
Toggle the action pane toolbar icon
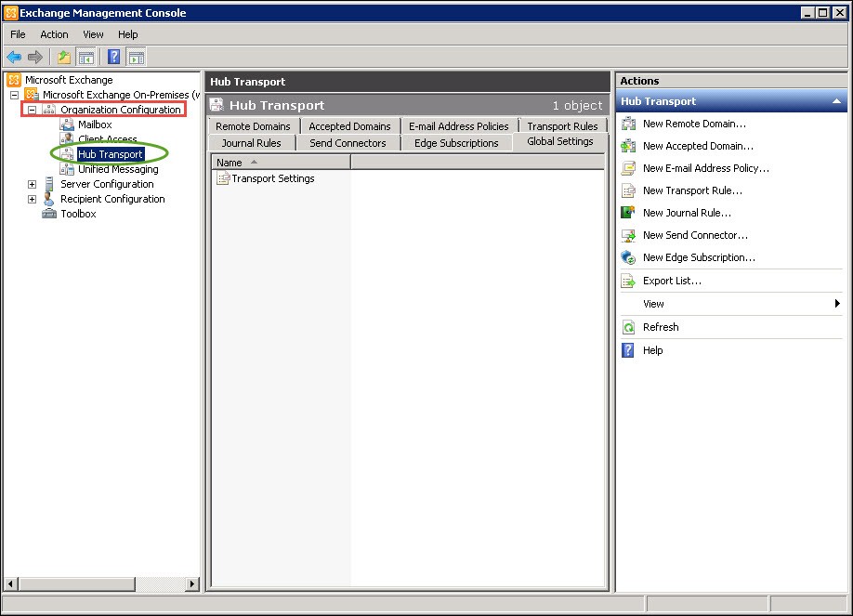136,57
